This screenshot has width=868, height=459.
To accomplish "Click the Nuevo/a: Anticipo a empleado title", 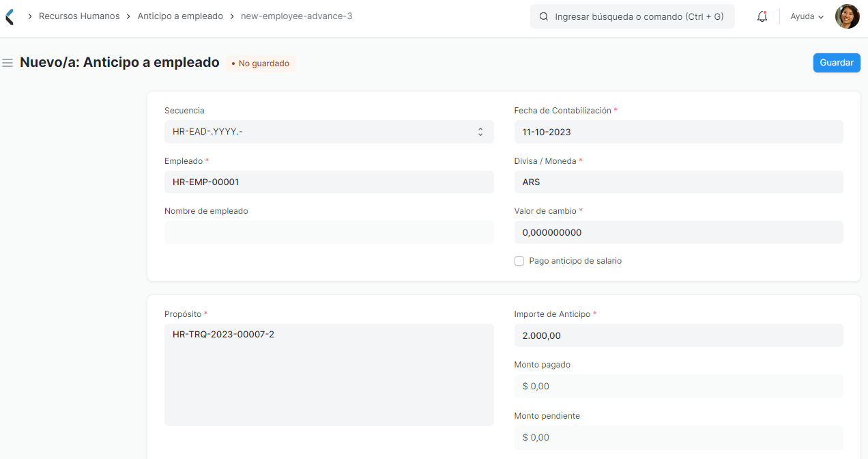I will click(x=119, y=63).
